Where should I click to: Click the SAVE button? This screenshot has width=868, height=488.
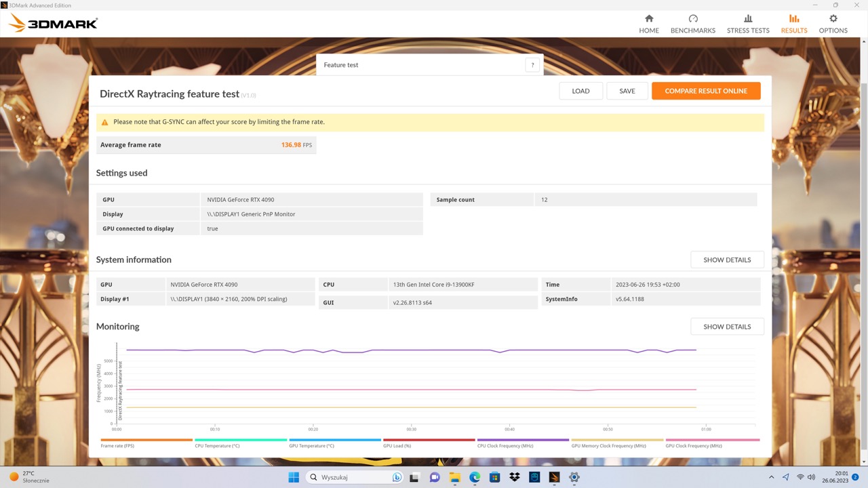pyautogui.click(x=627, y=91)
